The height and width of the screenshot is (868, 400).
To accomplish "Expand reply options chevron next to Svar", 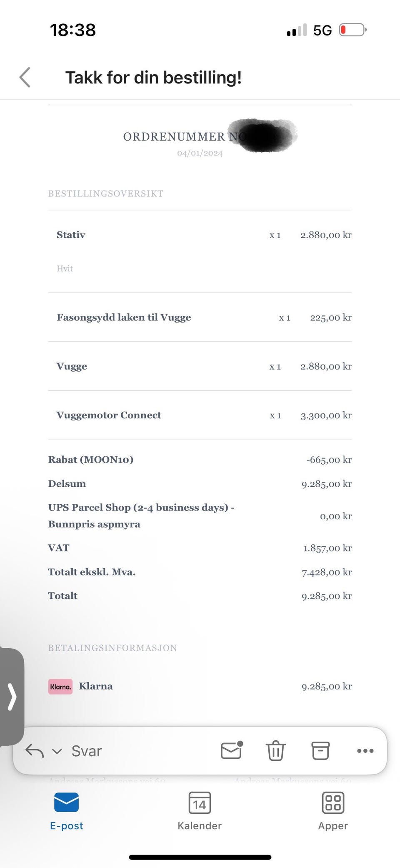I will click(57, 751).
